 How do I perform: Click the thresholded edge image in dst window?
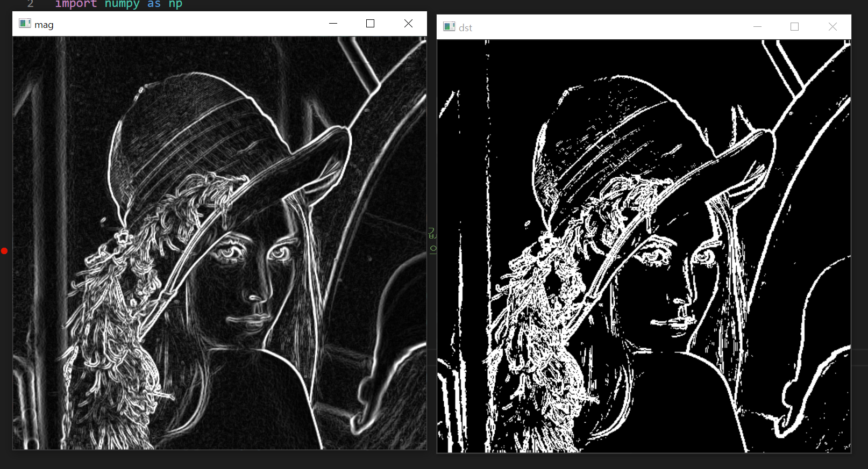click(644, 246)
